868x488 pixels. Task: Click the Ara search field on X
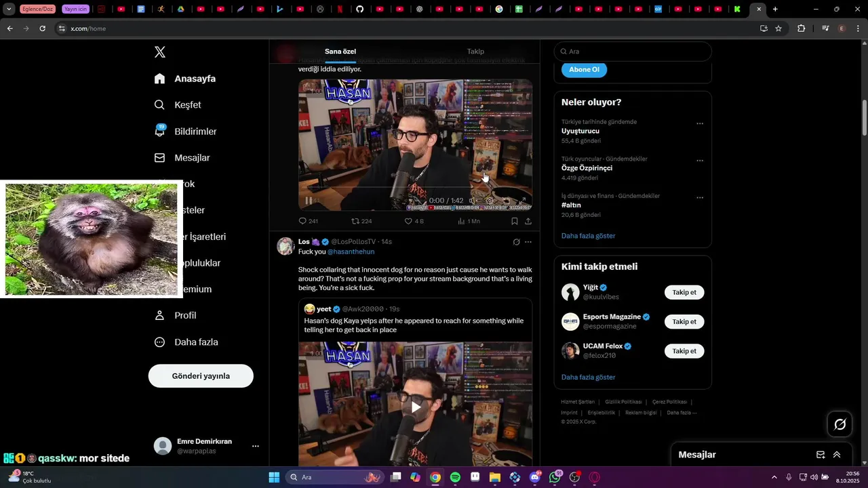[633, 52]
